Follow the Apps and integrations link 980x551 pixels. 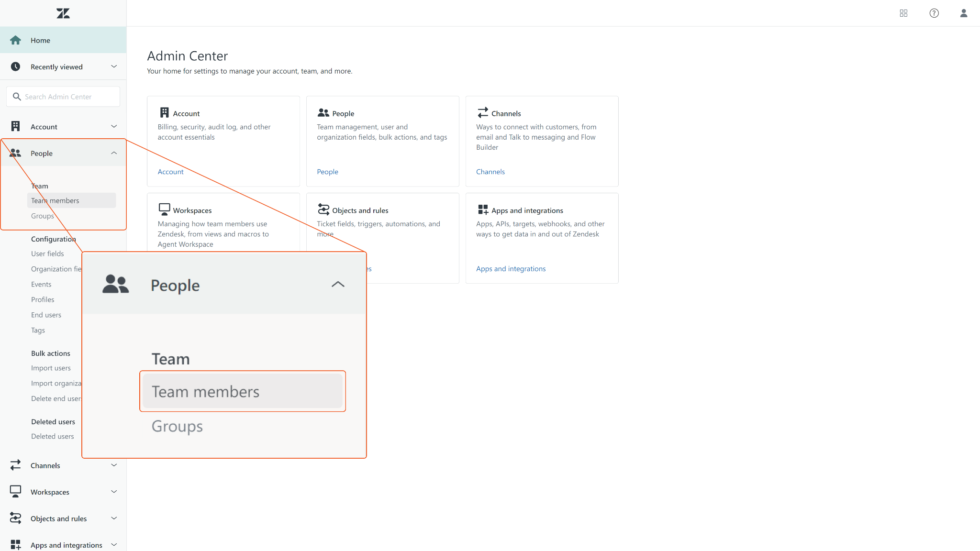point(511,269)
